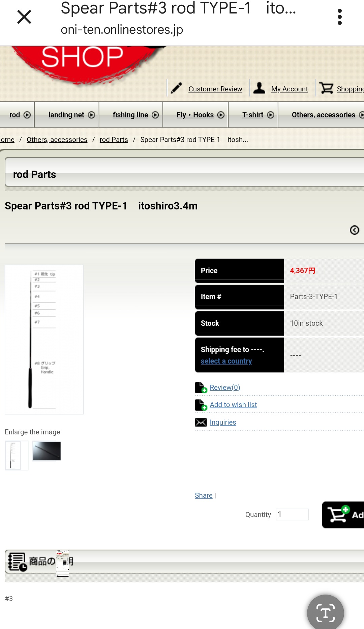Click the Add to wish list link
Viewport: 364px width, 629px height.
(x=233, y=405)
